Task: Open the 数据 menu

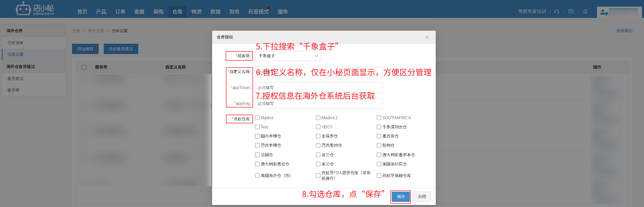Action: point(215,12)
